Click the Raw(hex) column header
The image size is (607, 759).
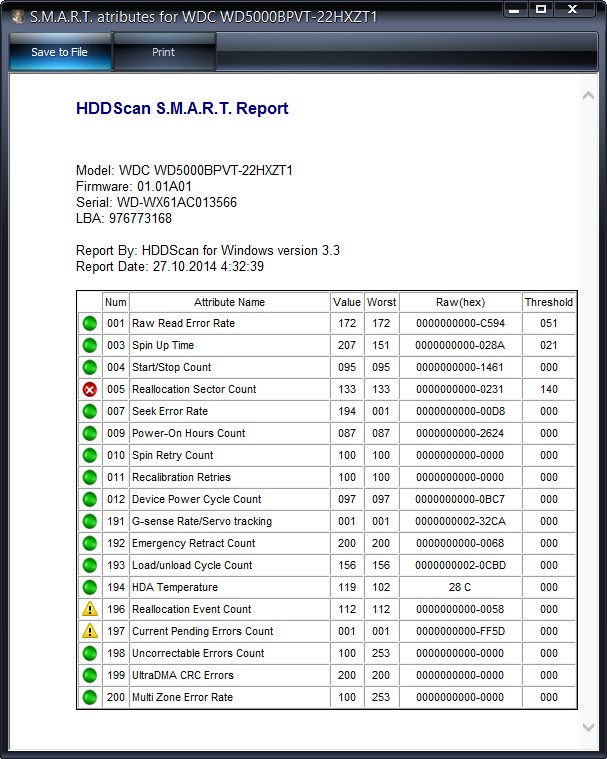coord(460,302)
